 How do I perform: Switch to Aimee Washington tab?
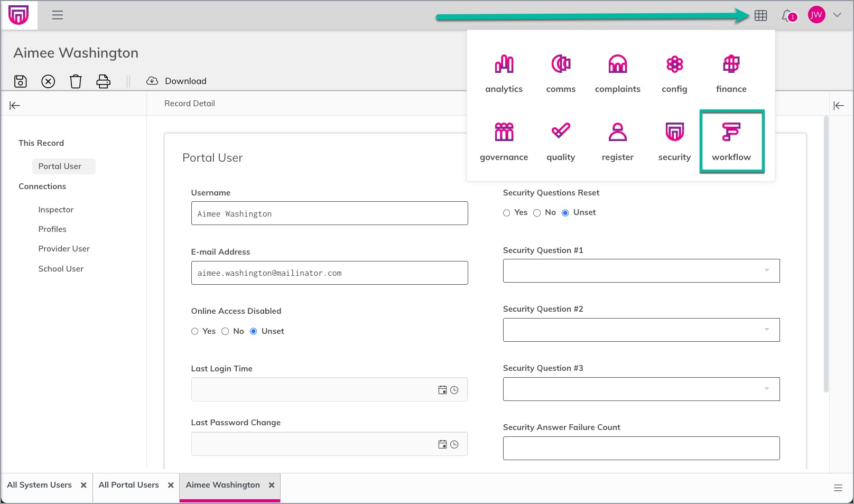coord(223,485)
